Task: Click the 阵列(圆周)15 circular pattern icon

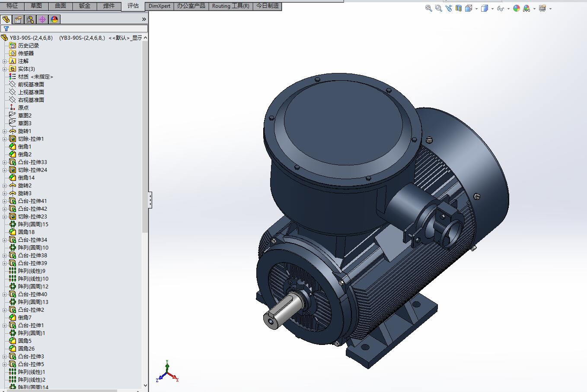Action: click(x=13, y=224)
